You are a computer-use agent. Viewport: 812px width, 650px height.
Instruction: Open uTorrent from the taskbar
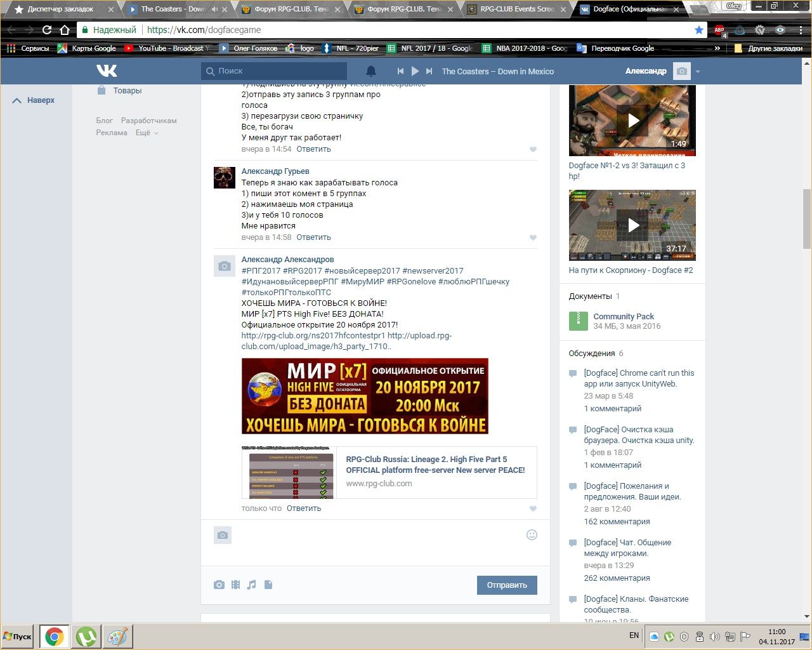[86, 637]
